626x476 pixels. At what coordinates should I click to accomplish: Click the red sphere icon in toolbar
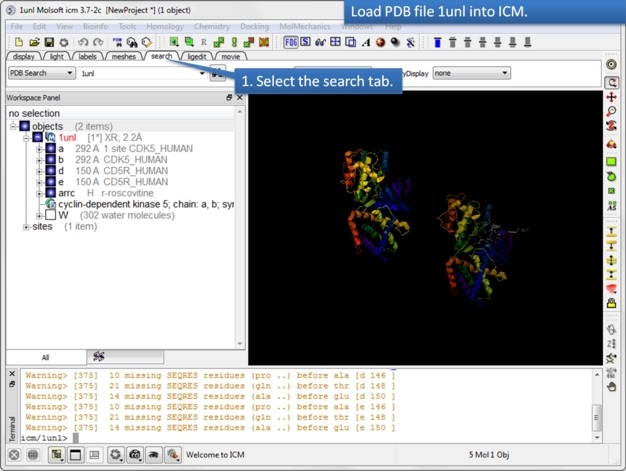tap(380, 42)
